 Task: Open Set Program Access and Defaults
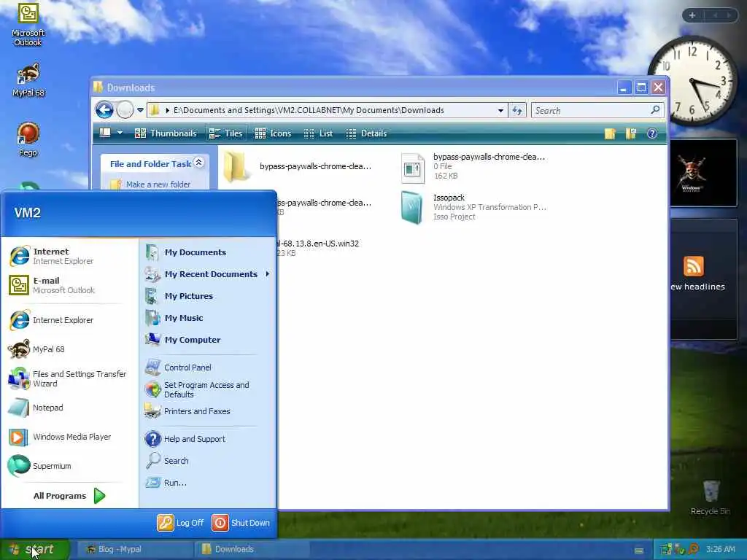[x=208, y=389]
